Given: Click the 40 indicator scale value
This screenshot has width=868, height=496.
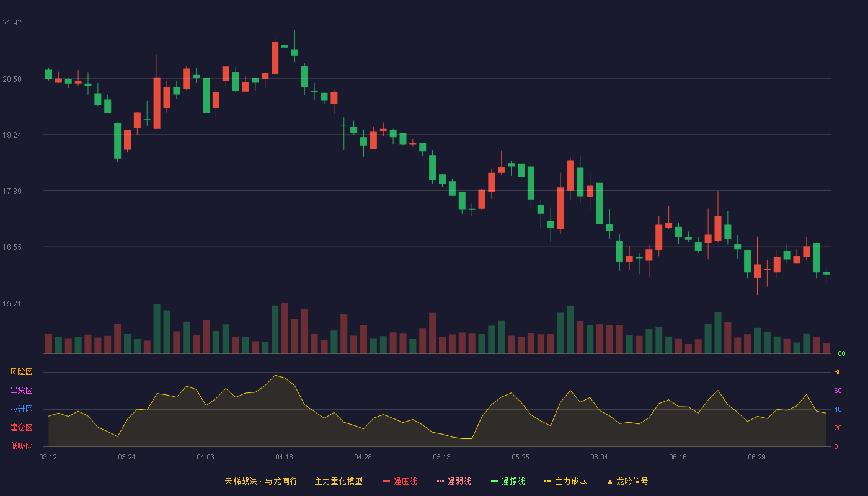Looking at the screenshot, I should (838, 409).
